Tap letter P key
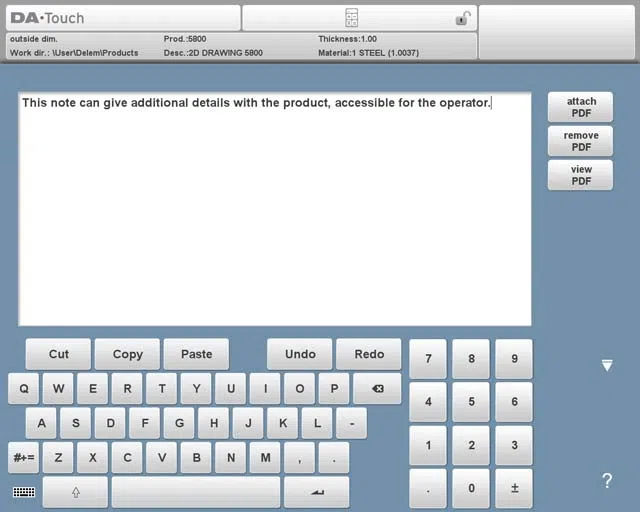 click(334, 388)
